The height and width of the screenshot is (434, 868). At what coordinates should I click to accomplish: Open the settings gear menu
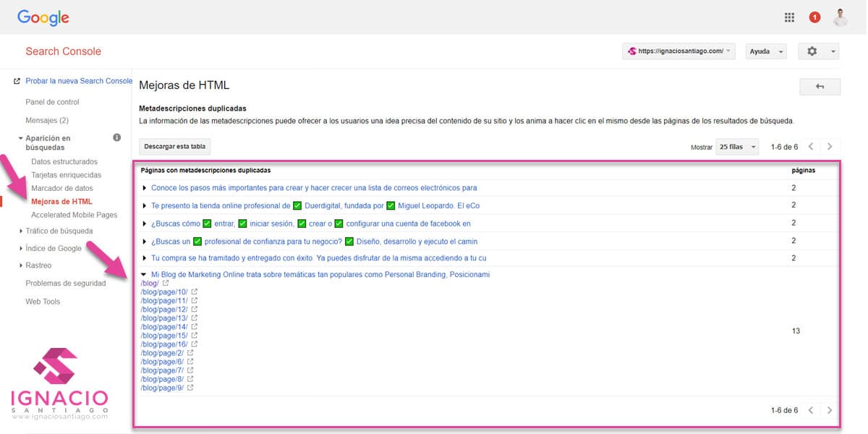[x=819, y=51]
